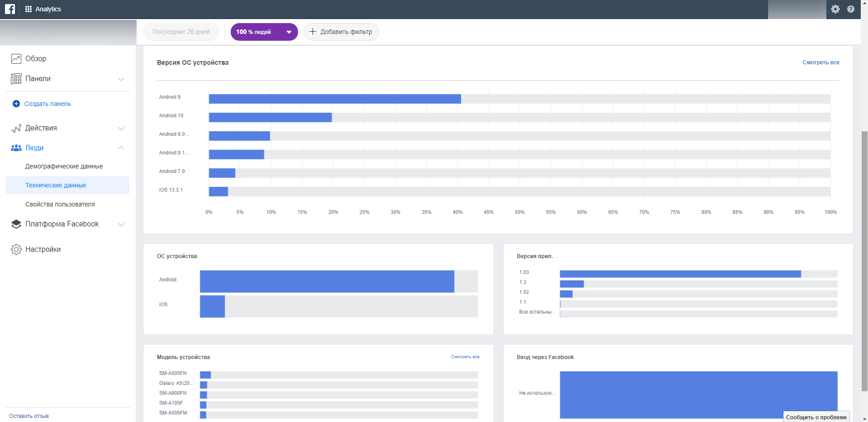Open the Analytics apps grid icon
The image size is (868, 422).
click(x=28, y=9)
